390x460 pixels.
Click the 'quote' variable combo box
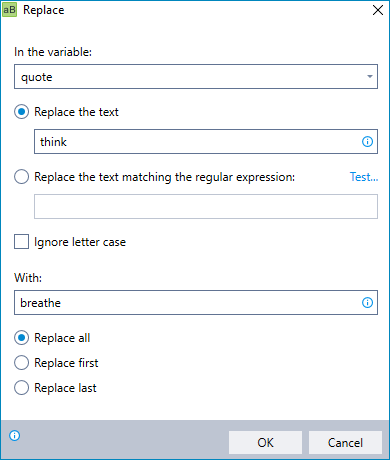[196, 77]
